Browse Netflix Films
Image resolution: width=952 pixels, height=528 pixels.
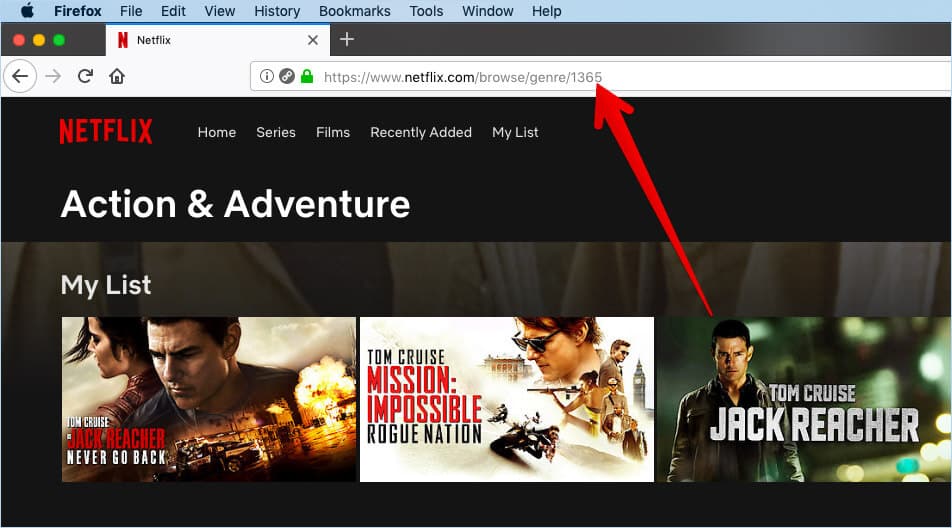point(333,132)
